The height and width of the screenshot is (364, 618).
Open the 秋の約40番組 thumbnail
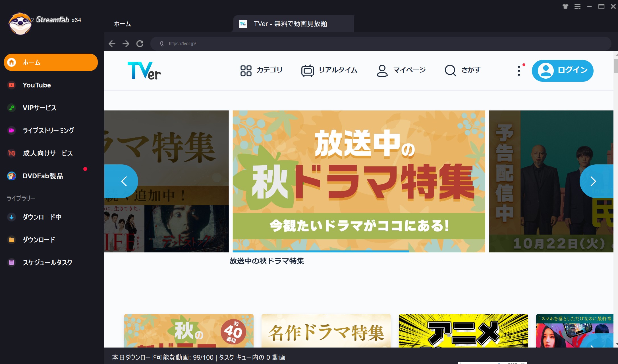[x=189, y=331]
